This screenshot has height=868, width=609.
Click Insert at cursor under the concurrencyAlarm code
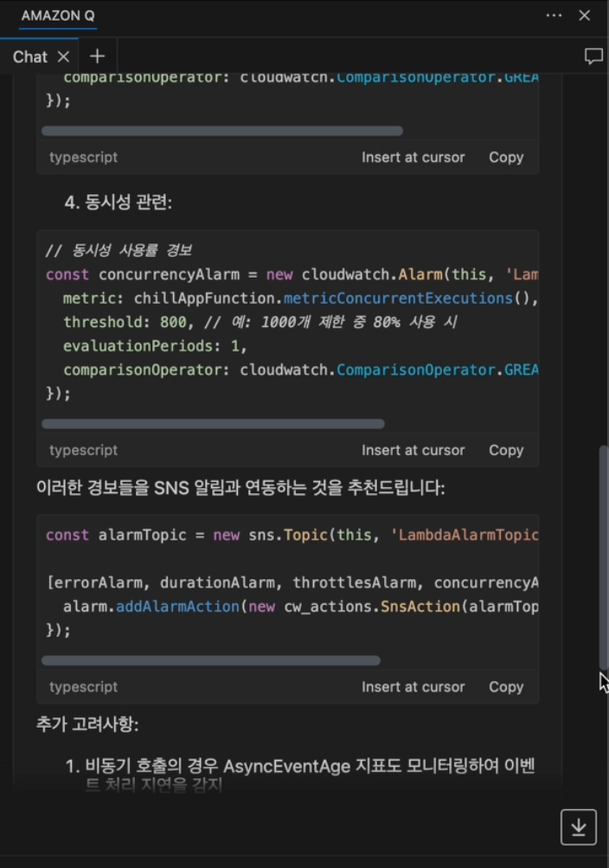click(413, 450)
